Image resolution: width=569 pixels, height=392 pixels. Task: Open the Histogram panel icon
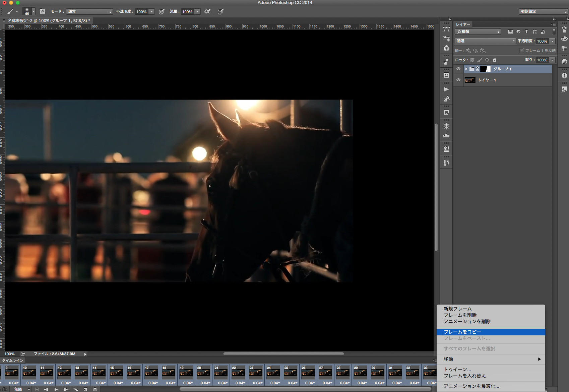[x=446, y=136]
